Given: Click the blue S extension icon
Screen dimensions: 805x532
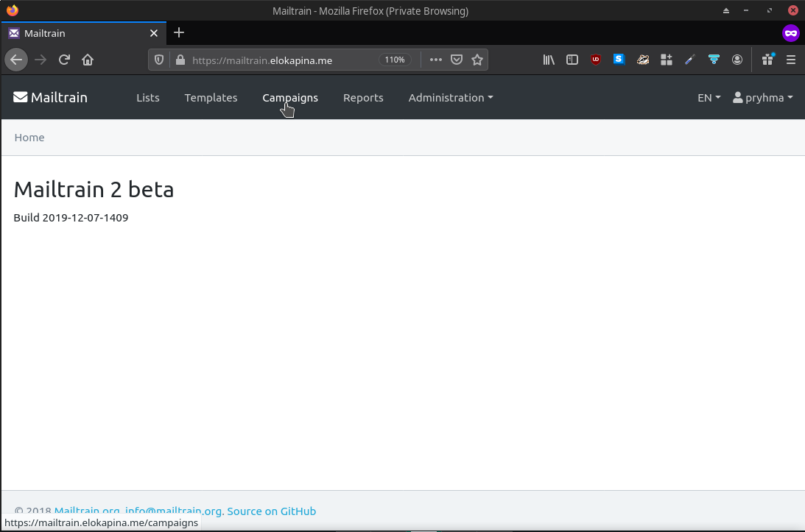Looking at the screenshot, I should click(619, 60).
